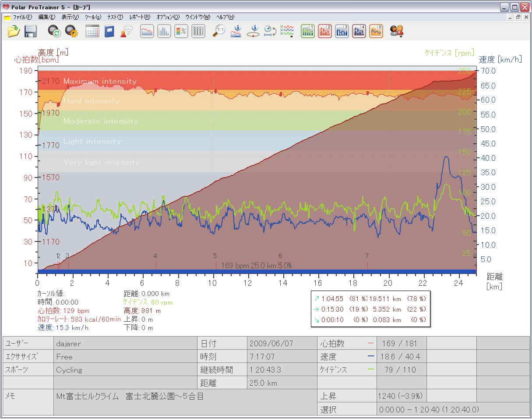The image size is (532, 419).
Task: Show the bar chart distribution icon
Action: coord(164,31)
